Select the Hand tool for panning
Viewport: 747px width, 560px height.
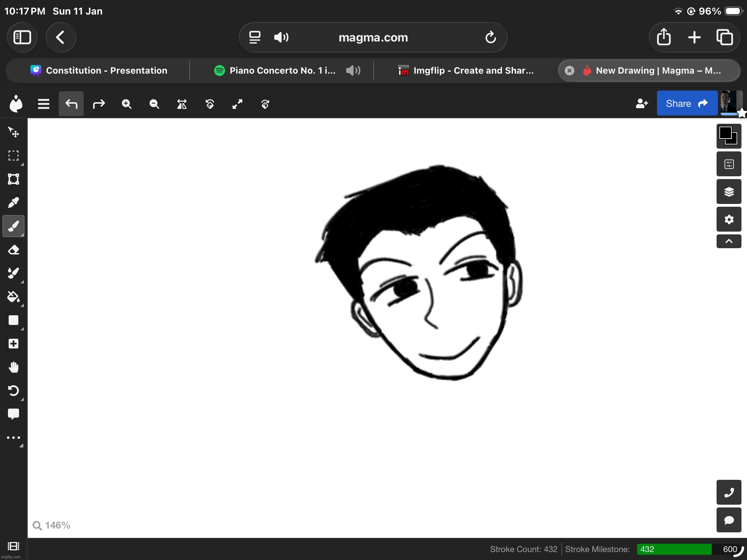pos(13,367)
